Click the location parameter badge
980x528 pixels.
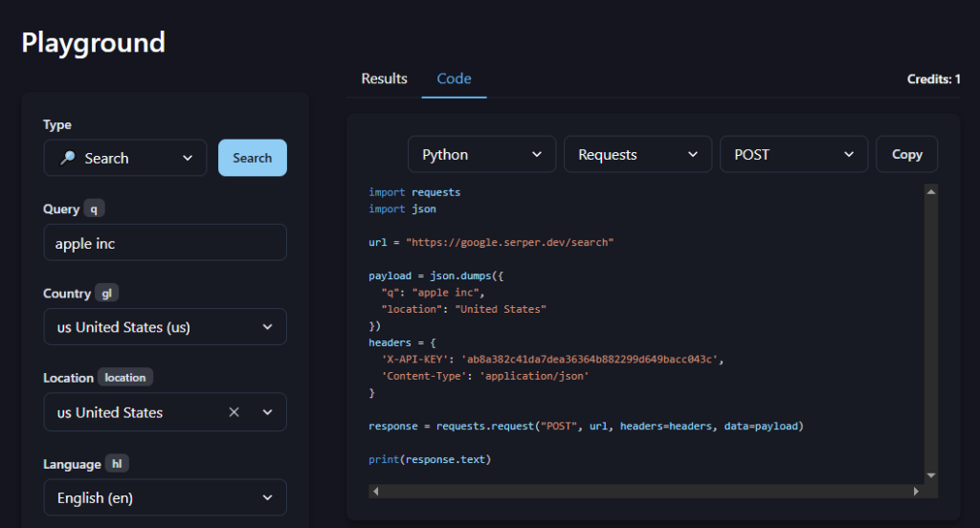coord(125,378)
